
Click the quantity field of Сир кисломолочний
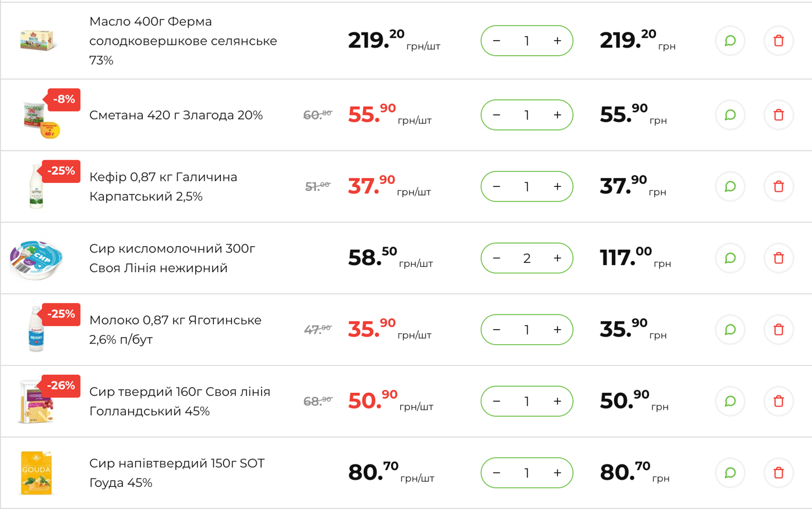pyautogui.click(x=527, y=258)
